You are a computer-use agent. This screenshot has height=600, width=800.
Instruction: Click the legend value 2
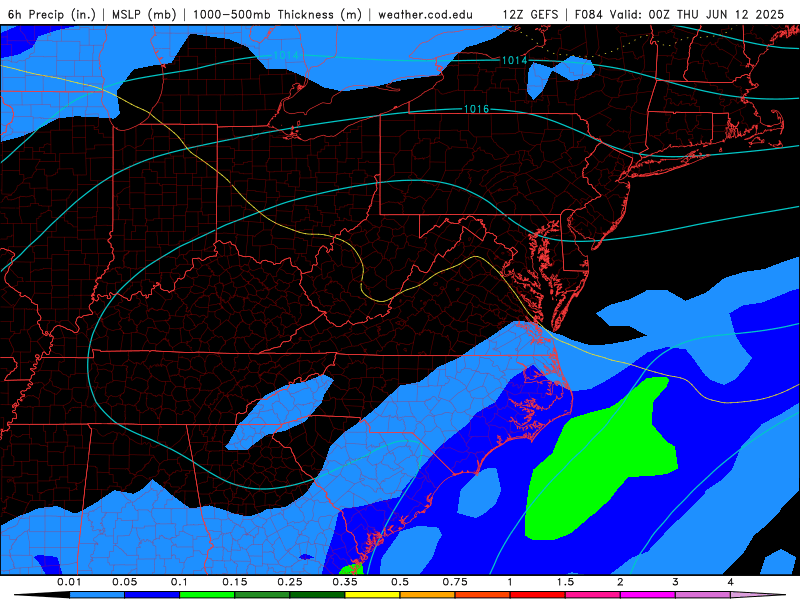click(620, 582)
